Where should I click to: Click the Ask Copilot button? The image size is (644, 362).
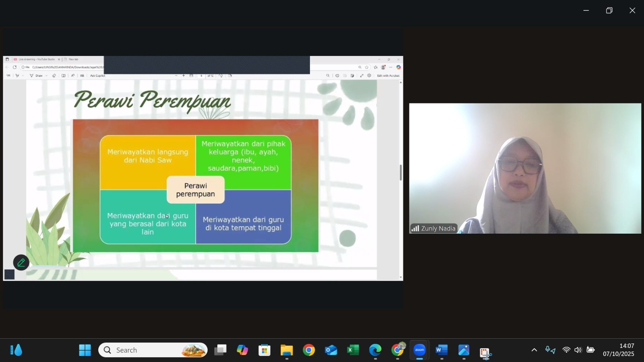(97, 76)
